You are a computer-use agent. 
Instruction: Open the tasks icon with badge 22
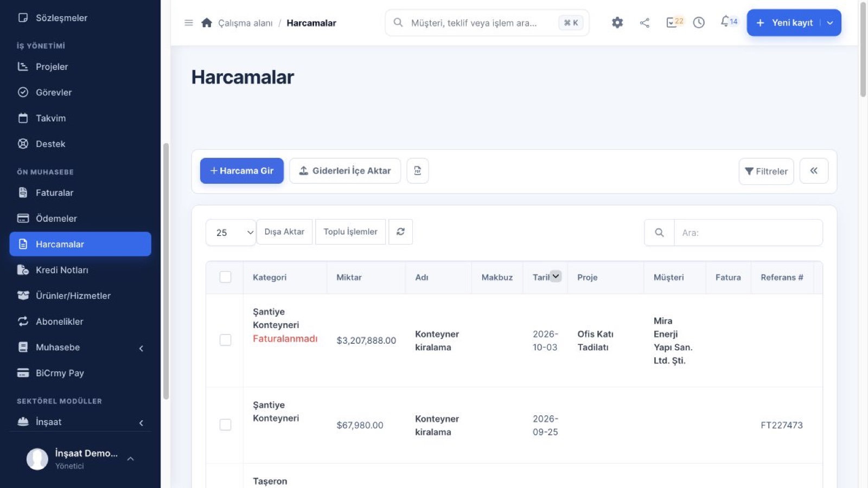click(674, 22)
